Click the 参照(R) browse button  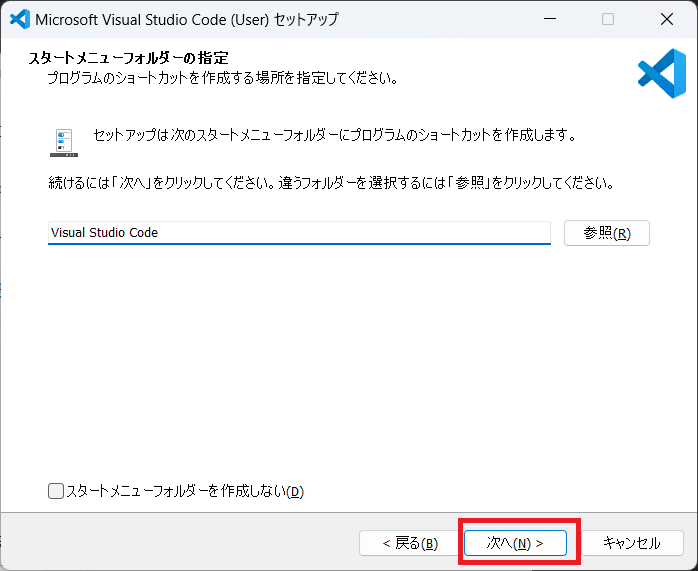click(607, 233)
